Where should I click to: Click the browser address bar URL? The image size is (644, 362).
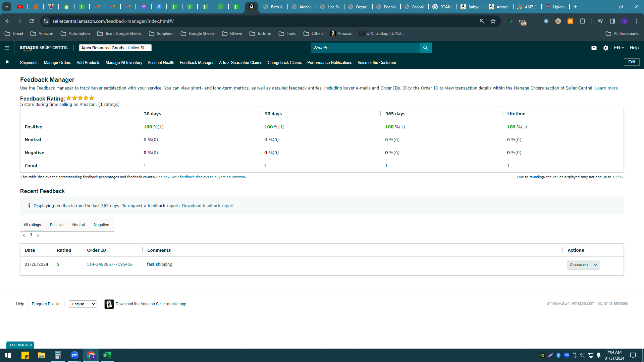[113, 21]
